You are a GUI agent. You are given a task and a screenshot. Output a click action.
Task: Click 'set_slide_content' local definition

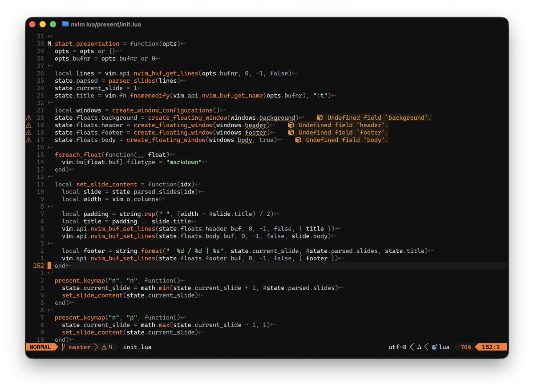[107, 184]
